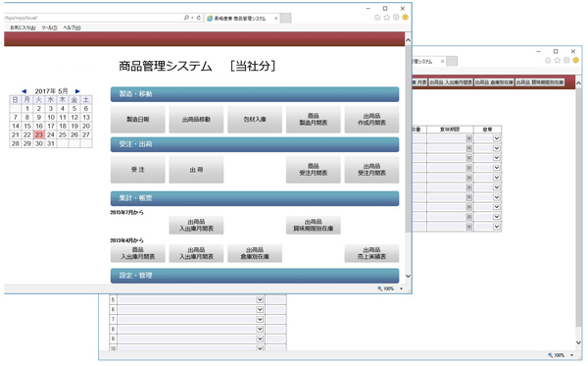This screenshot has height=366, width=588.
Task: Open the Tools gear in front window
Action: (396, 18)
